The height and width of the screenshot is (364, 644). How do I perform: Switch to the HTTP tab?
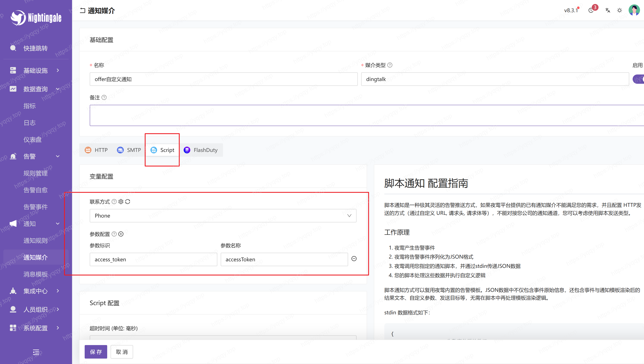click(x=96, y=150)
